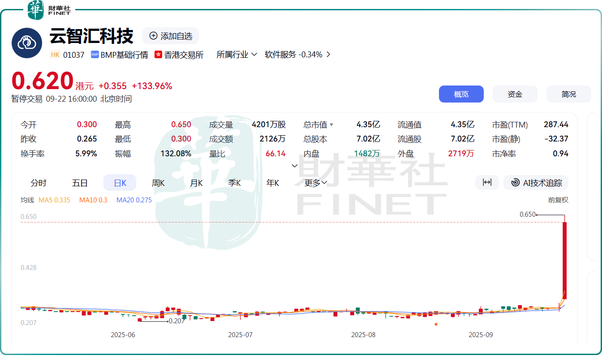The width and height of the screenshot is (602, 364).
Task: Click the 2025-08 date axis label
Action: [363, 334]
